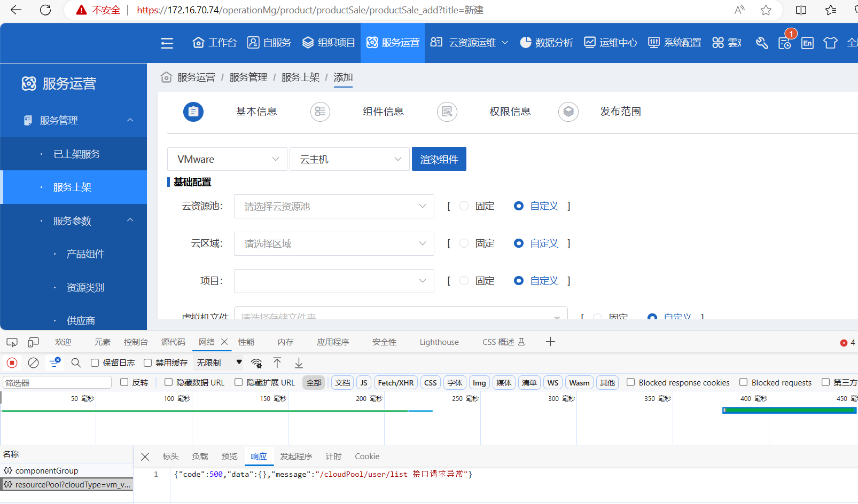The image size is (858, 504).
Task: Open the 无限制 throttling dropdown
Action: [x=219, y=363]
